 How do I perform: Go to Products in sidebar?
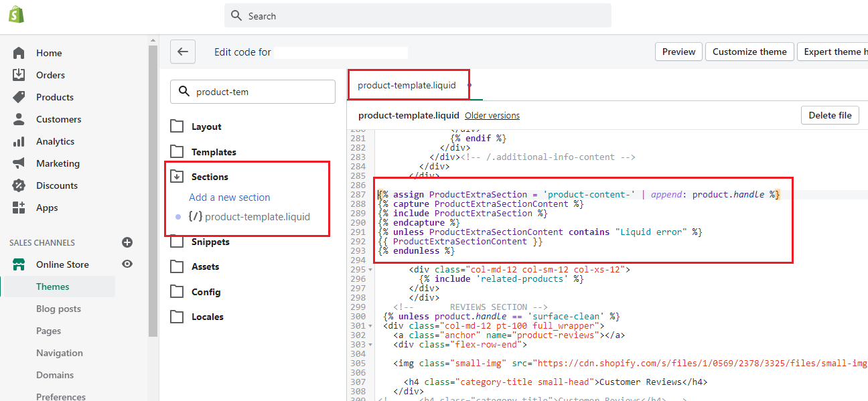[54, 97]
